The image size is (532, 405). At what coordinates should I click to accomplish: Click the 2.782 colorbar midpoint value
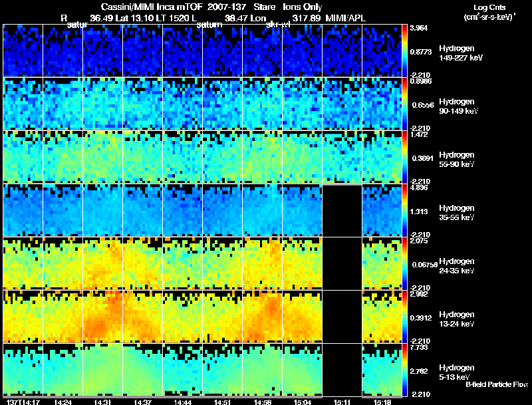point(419,371)
